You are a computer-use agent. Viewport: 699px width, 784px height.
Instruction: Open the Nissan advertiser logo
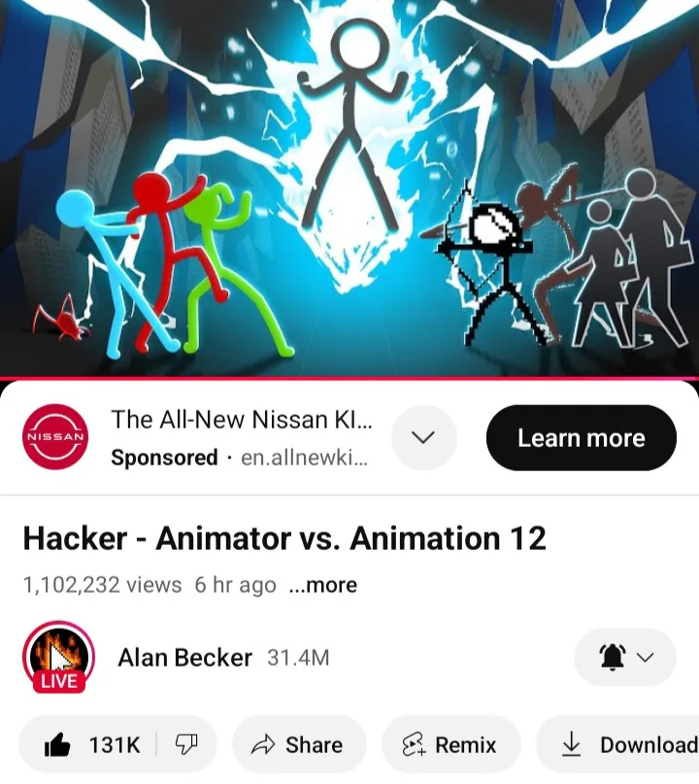(55, 436)
